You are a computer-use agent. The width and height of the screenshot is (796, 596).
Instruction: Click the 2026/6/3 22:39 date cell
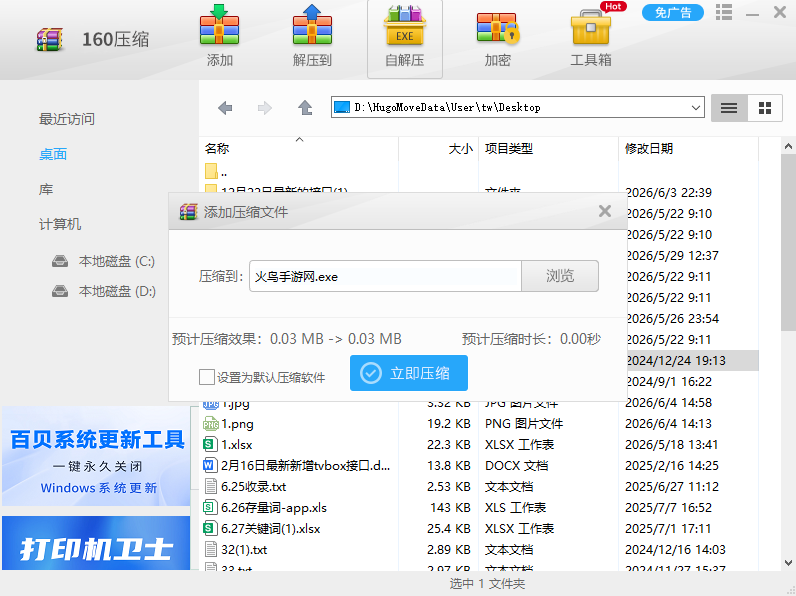669,192
